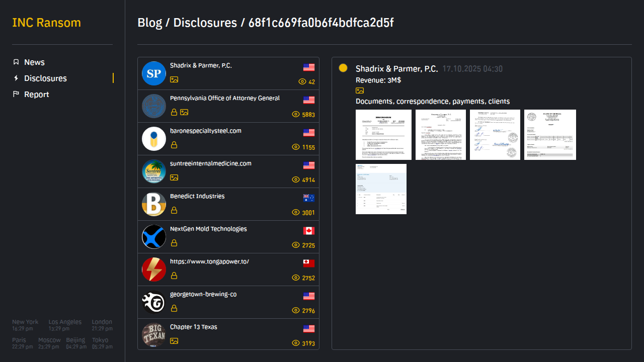Open the News section in sidebar
The height and width of the screenshot is (362, 644).
click(34, 62)
